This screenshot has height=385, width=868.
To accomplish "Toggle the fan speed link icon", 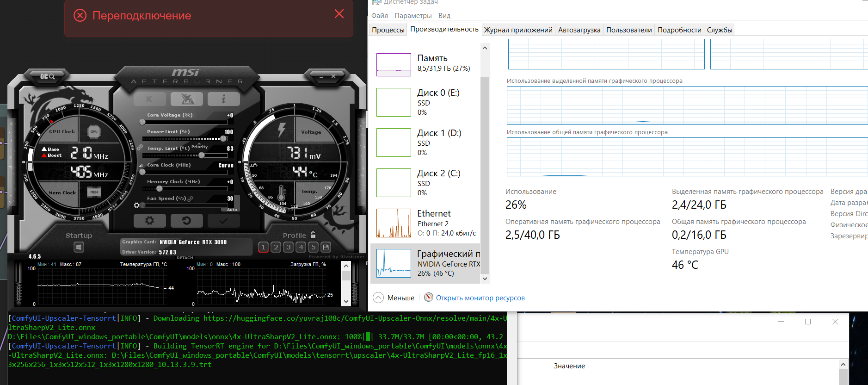I will tap(190, 199).
